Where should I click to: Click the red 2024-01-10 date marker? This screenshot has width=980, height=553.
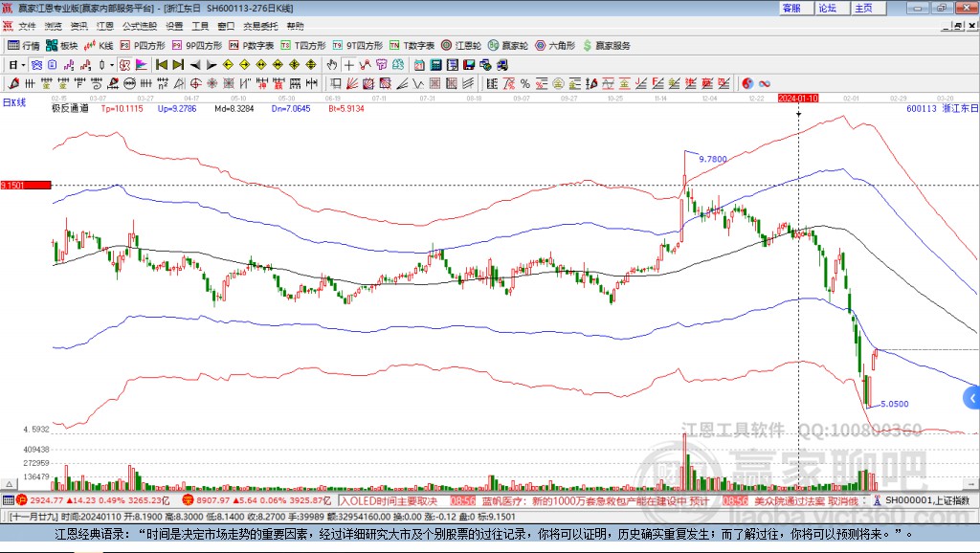797,98
